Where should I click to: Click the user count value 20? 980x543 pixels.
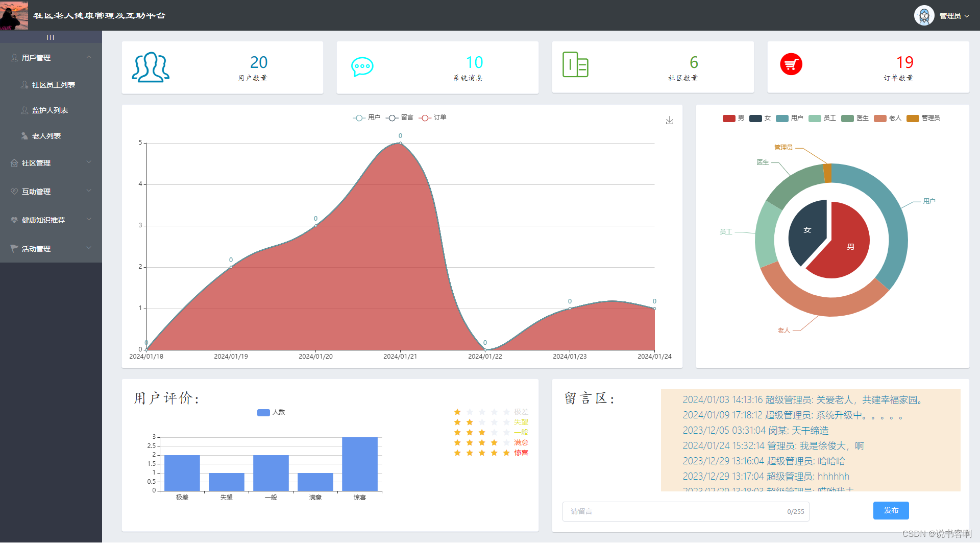(259, 62)
